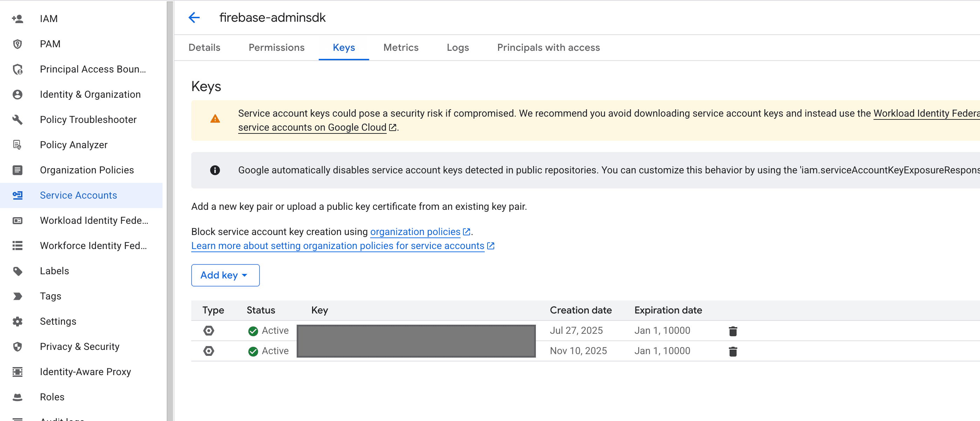The width and height of the screenshot is (980, 421).
Task: Delete the key created Nov 10, 2025
Action: coord(733,351)
